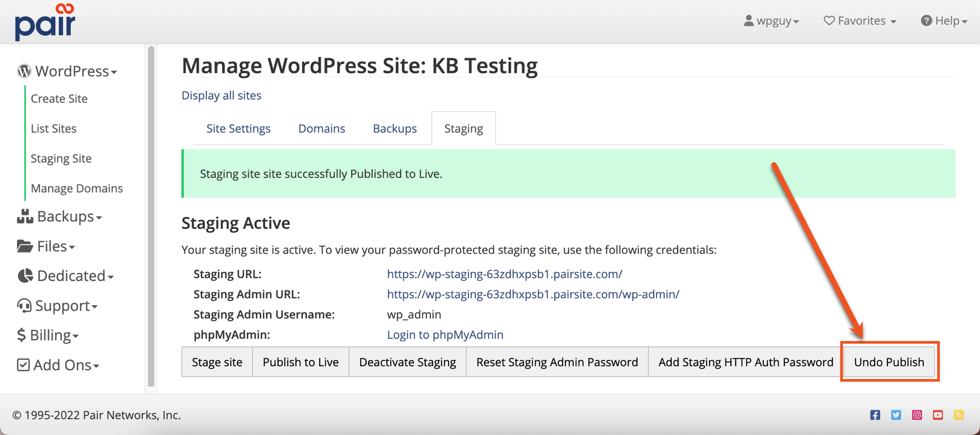
Task: Open the YouTube icon in footer
Action: pos(938,415)
